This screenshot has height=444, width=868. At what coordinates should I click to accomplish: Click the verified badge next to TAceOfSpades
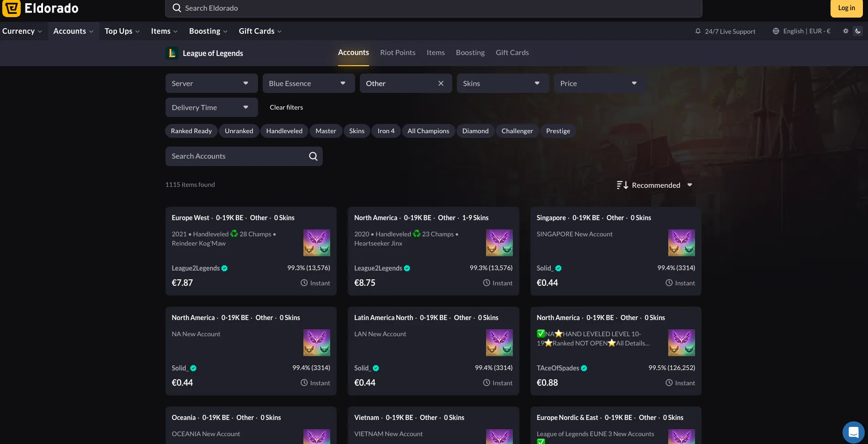click(x=584, y=368)
